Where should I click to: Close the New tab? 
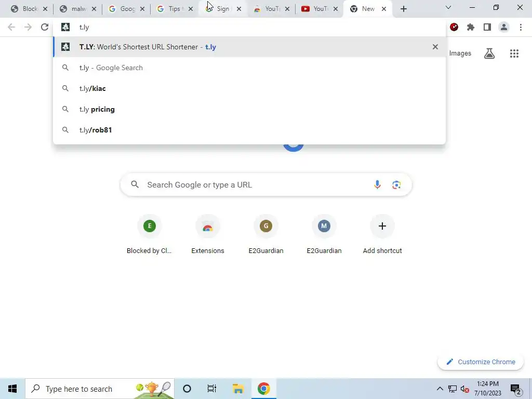coord(384,9)
